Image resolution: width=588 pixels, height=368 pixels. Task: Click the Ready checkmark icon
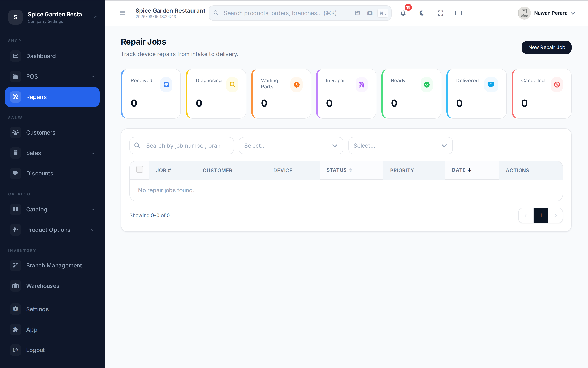(x=427, y=85)
